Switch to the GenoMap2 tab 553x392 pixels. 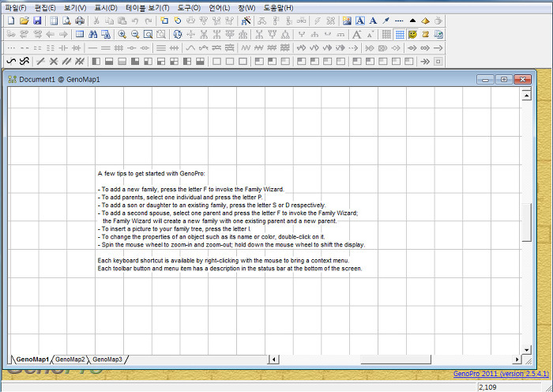click(x=70, y=360)
